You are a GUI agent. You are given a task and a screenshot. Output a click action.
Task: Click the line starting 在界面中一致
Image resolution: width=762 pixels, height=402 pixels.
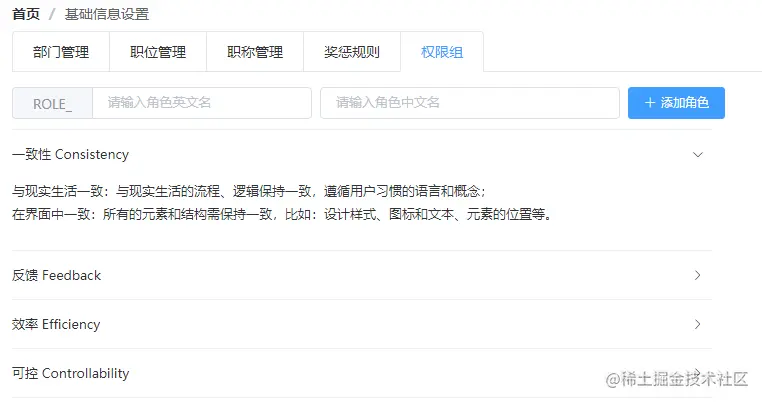point(282,214)
